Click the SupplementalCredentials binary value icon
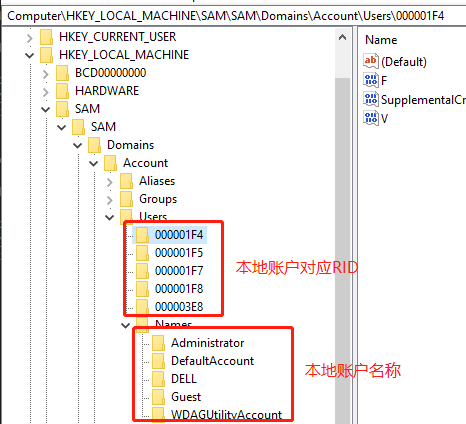 coord(371,99)
